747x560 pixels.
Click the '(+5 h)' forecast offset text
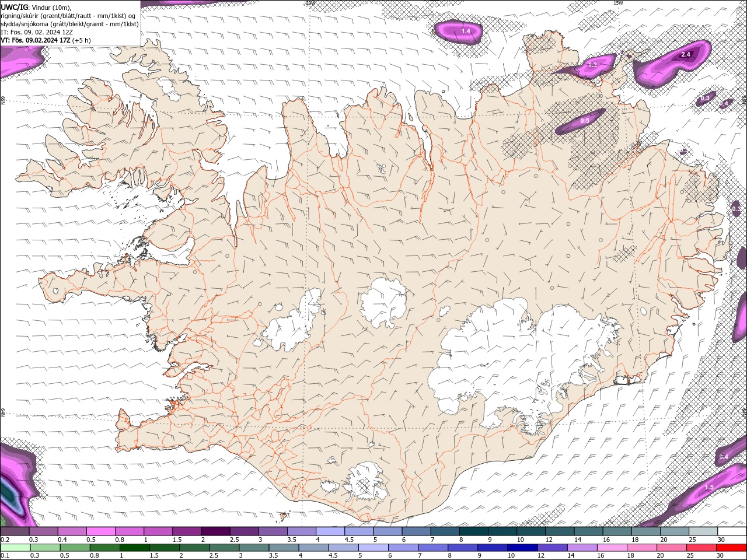pos(82,40)
